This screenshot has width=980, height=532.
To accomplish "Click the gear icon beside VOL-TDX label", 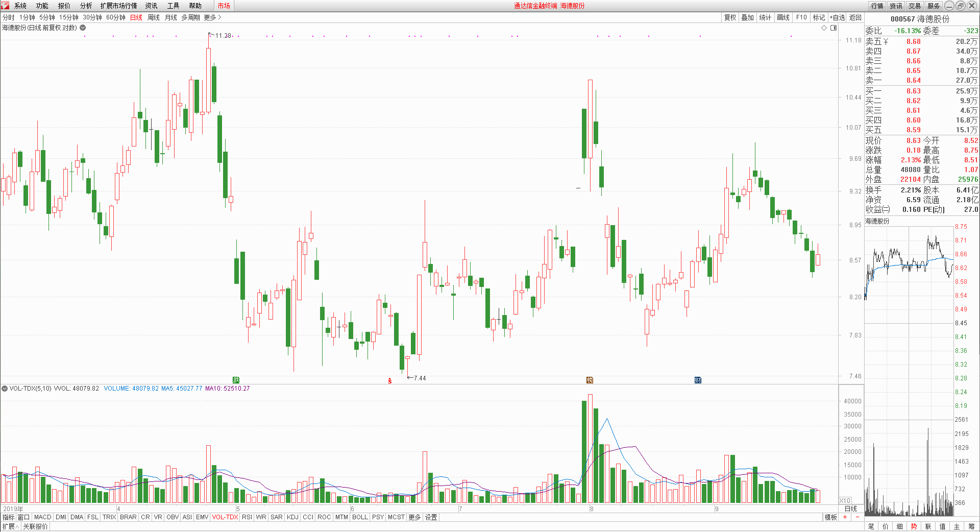I will tap(5, 389).
